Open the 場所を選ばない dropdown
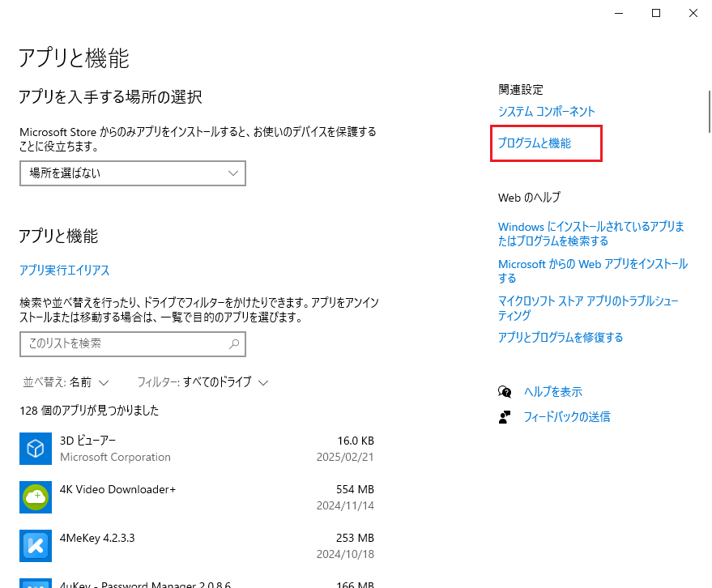This screenshot has height=588, width=712. (133, 173)
